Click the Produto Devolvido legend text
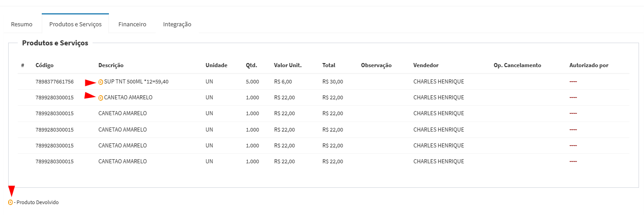 [38, 202]
